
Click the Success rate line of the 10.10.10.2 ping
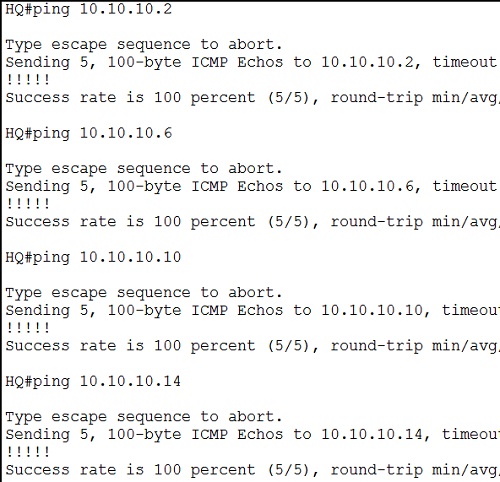(252, 98)
